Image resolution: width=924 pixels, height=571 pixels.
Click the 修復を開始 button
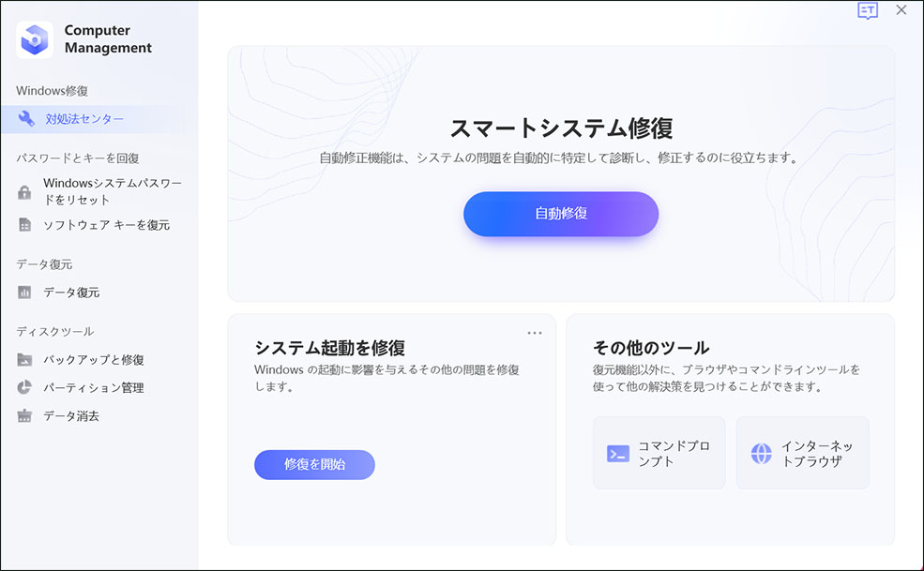point(314,464)
